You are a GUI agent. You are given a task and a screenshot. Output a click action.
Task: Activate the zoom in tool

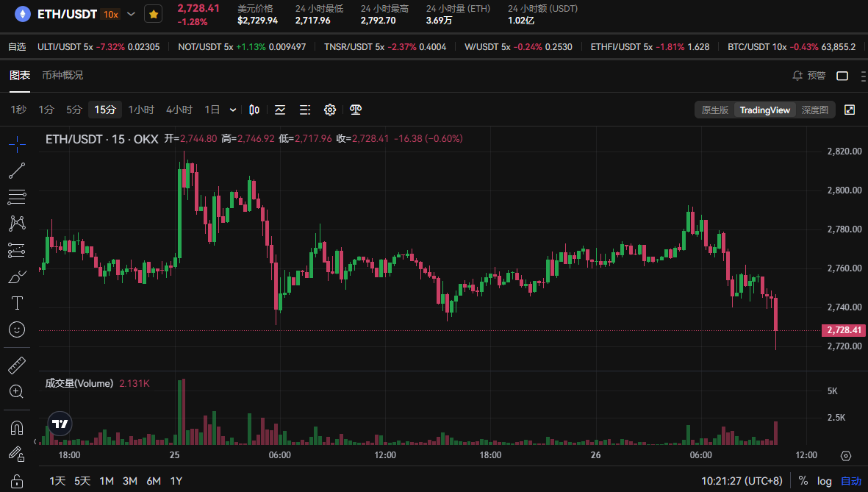(x=17, y=392)
